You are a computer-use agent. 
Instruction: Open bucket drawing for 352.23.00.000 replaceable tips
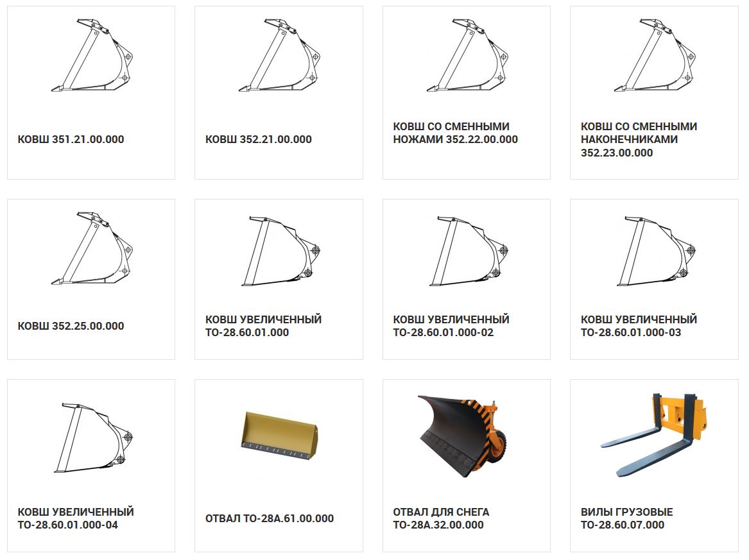click(x=655, y=55)
